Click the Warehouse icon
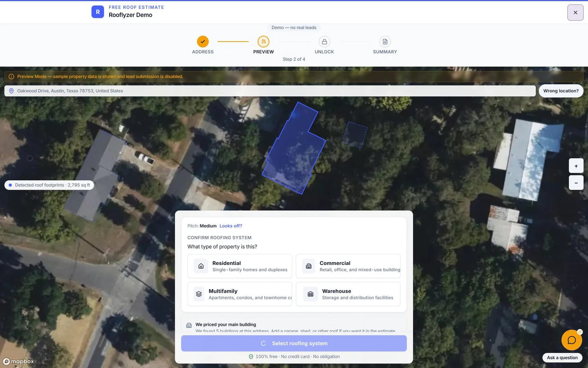Screen dimensions: 588x368 coord(310,294)
